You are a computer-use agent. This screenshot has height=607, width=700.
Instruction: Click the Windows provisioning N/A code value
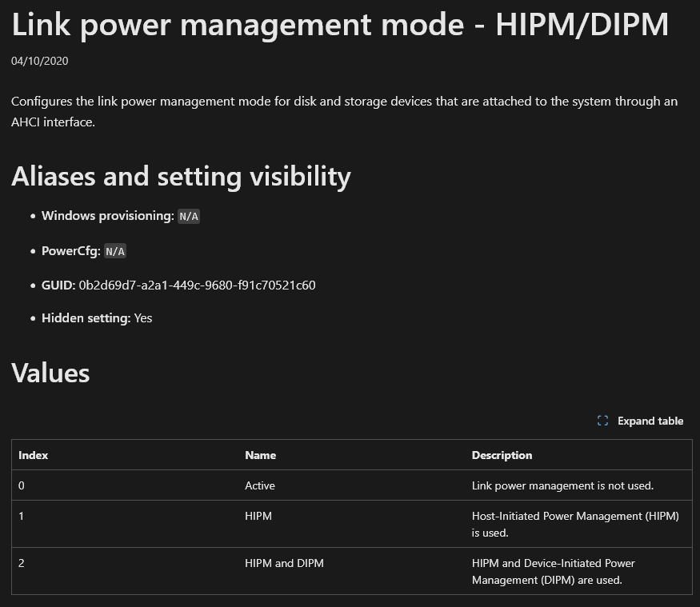pyautogui.click(x=188, y=216)
